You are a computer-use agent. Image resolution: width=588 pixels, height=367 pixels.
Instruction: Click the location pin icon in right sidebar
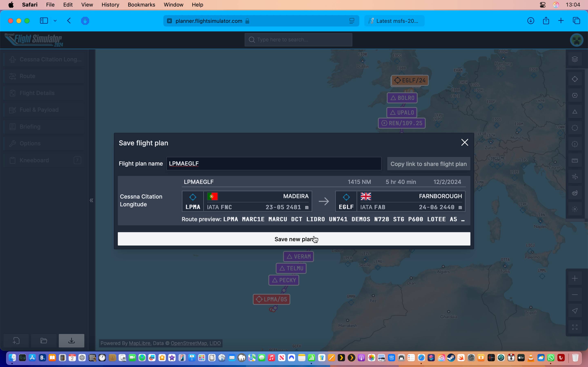pyautogui.click(x=575, y=310)
